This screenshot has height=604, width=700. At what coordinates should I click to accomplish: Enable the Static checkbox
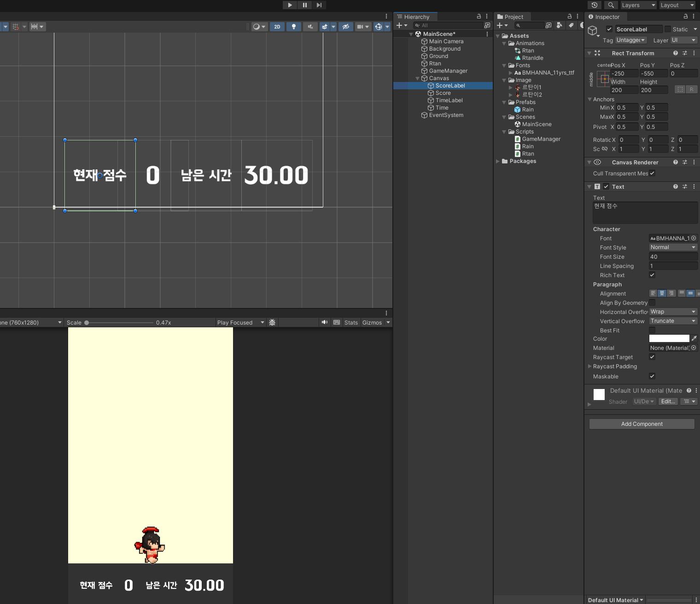(668, 29)
